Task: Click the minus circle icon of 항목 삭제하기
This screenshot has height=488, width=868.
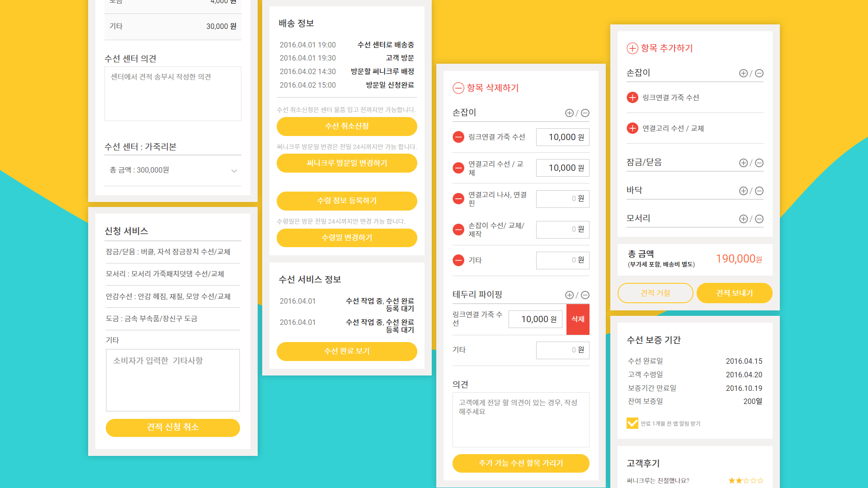Action: coord(458,88)
